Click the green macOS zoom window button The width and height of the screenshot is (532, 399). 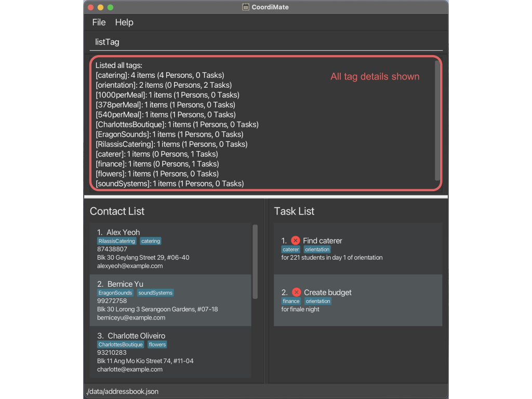pos(110,7)
